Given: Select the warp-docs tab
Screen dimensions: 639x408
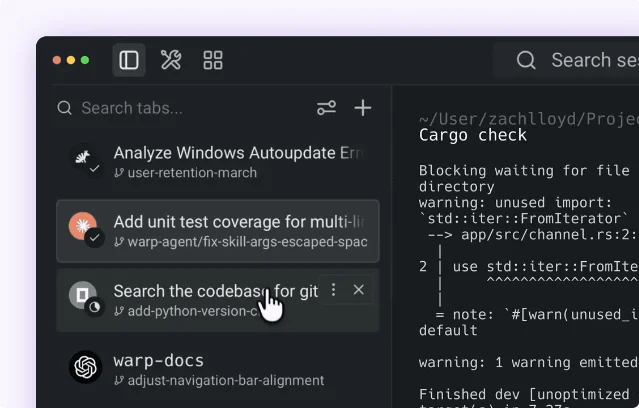Looking at the screenshot, I should click(x=218, y=369).
